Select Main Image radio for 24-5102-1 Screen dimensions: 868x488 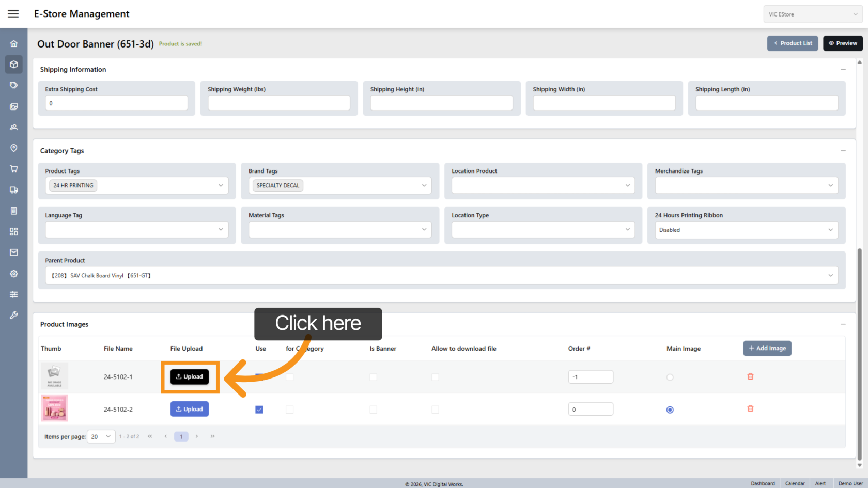670,377
